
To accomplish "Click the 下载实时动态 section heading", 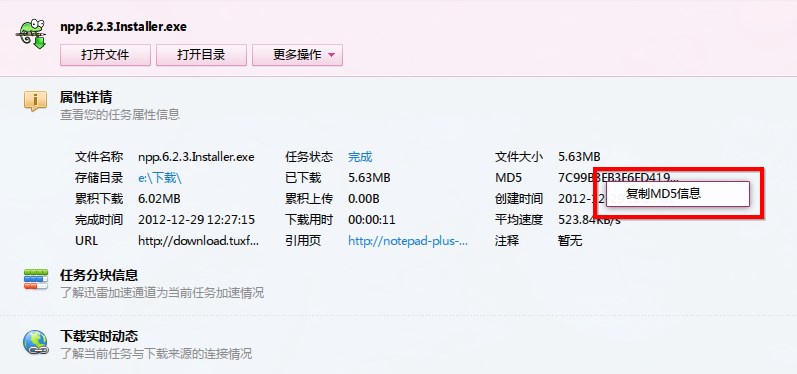I will click(99, 336).
